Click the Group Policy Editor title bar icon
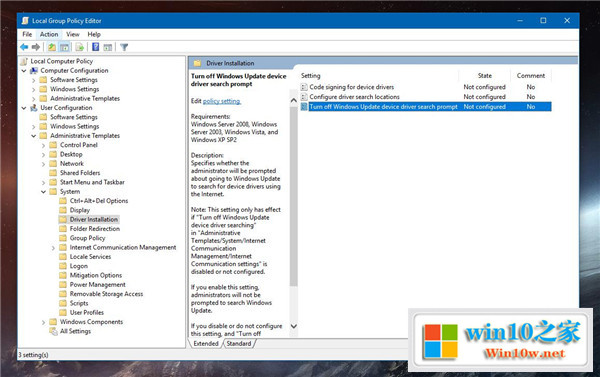 click(25, 21)
